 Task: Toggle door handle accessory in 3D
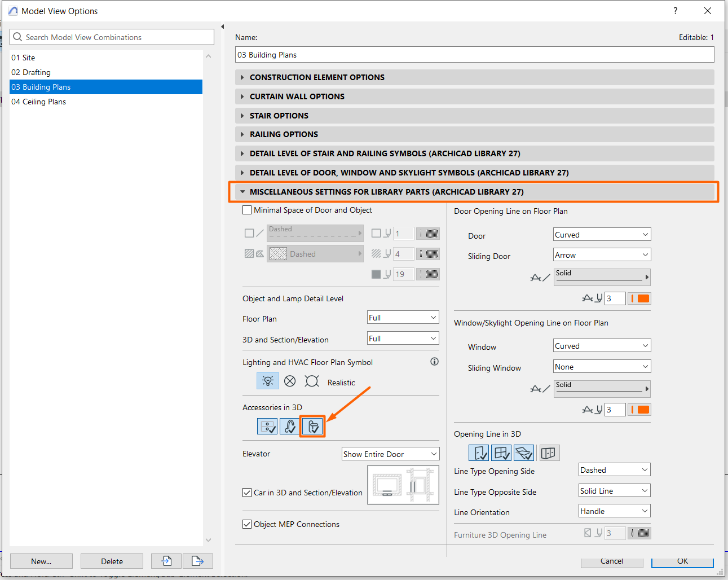(x=313, y=427)
